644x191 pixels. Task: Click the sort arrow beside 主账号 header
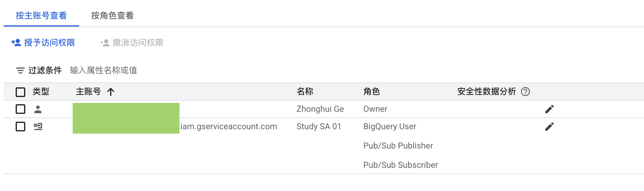(111, 92)
